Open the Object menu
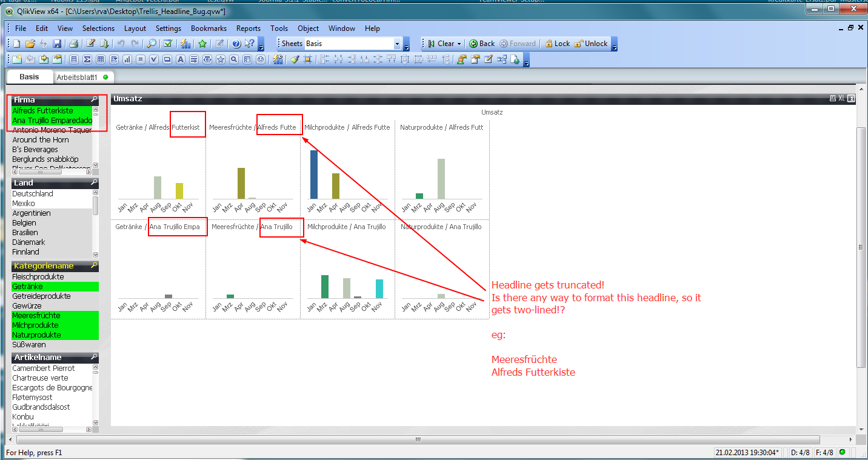Screen dimensions: 868x460 [308, 28]
